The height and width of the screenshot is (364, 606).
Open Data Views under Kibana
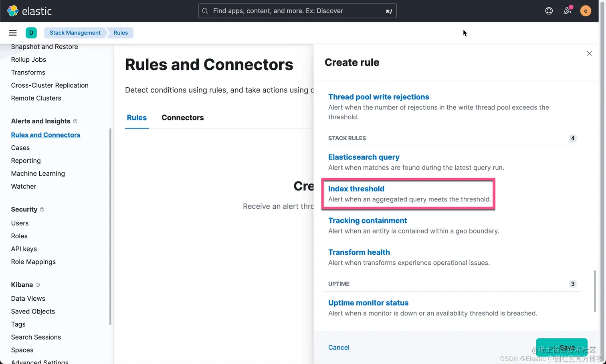point(28,298)
